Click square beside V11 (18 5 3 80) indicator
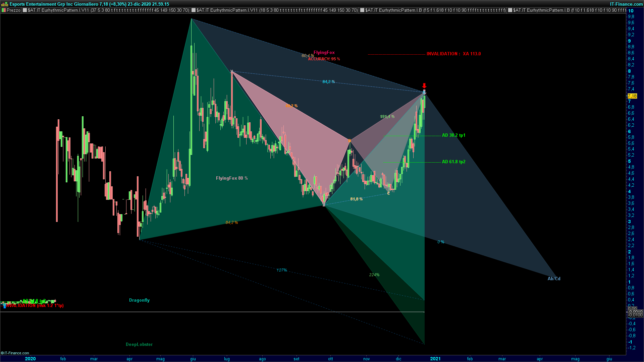The image size is (644, 362). pyautogui.click(x=194, y=10)
